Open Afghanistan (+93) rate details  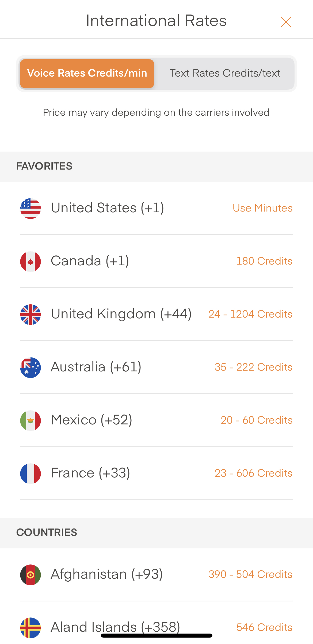[107, 574]
